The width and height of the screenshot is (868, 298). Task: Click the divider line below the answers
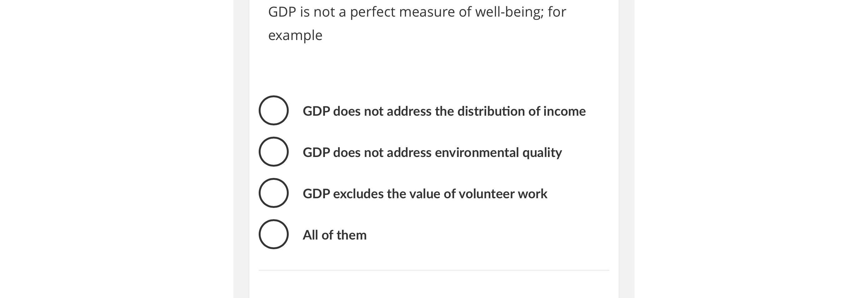(434, 270)
